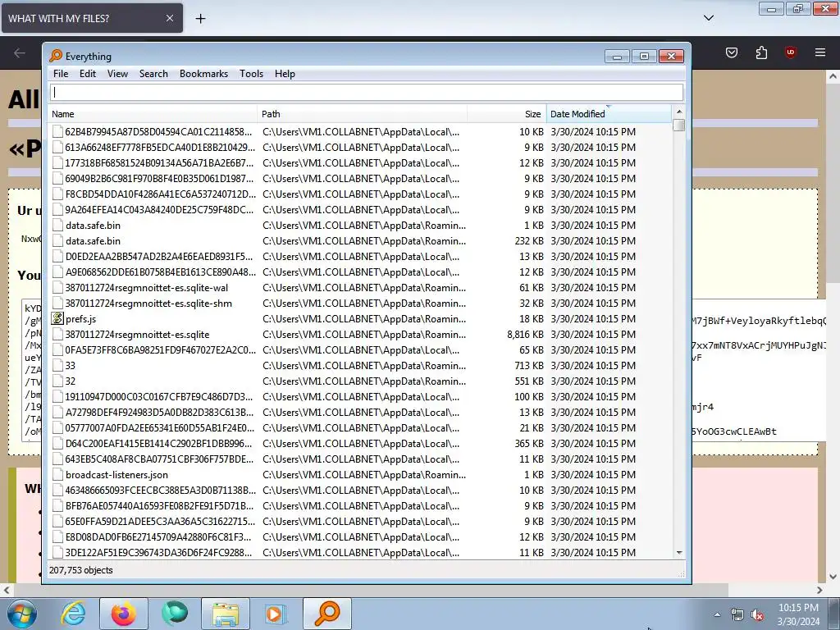The image size is (840, 630).
Task: Click the Everything magnifier icon in title bar
Action: (x=56, y=56)
